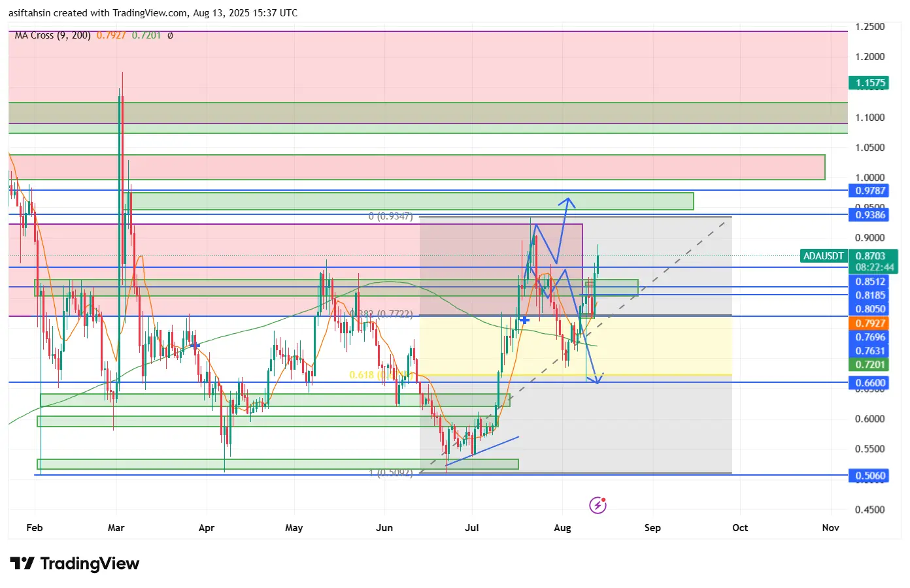The width and height of the screenshot is (910, 588).
Task: Click the 0.6000 price scale value
Action: pyautogui.click(x=869, y=419)
